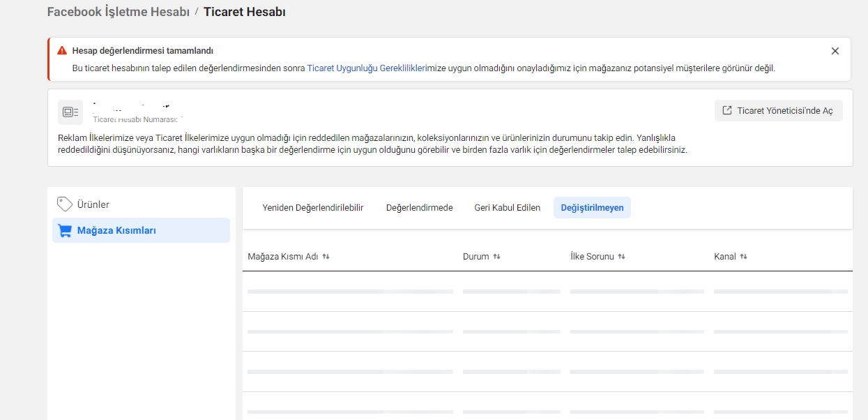
Task: Click the Durum column header text
Action: click(x=476, y=257)
